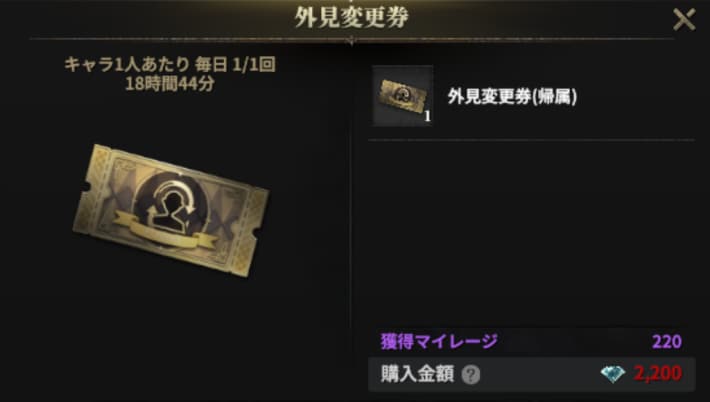This screenshot has width=710, height=402.
Task: Click the 外見変更券(帰属) item name
Action: [512, 96]
